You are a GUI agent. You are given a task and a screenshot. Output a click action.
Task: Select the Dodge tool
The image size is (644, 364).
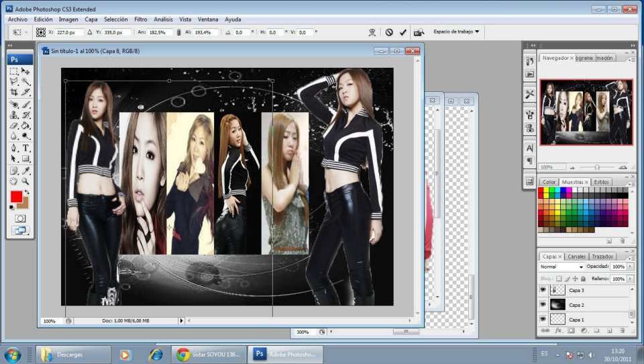point(25,136)
